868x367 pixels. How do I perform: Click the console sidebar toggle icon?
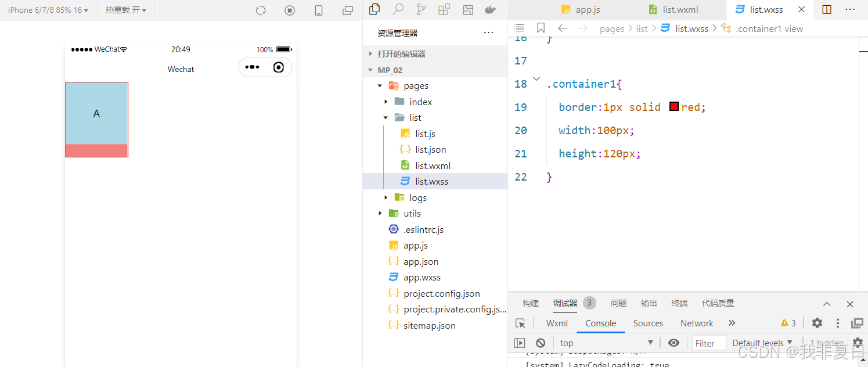(520, 343)
